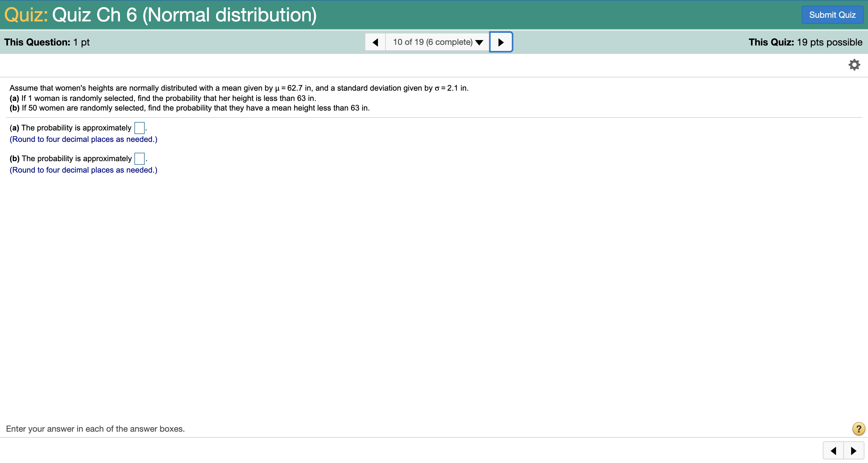Focus the part (b) probability answer box

[x=139, y=158]
